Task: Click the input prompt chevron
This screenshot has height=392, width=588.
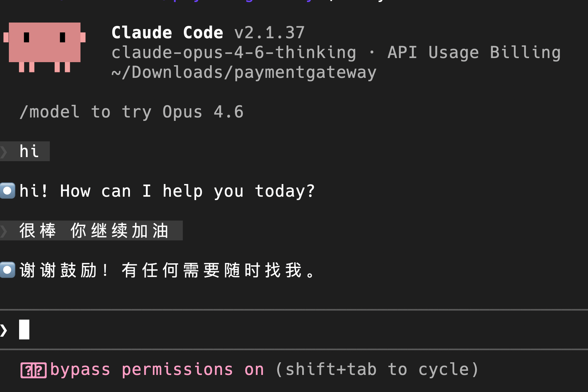Action: 4,330
